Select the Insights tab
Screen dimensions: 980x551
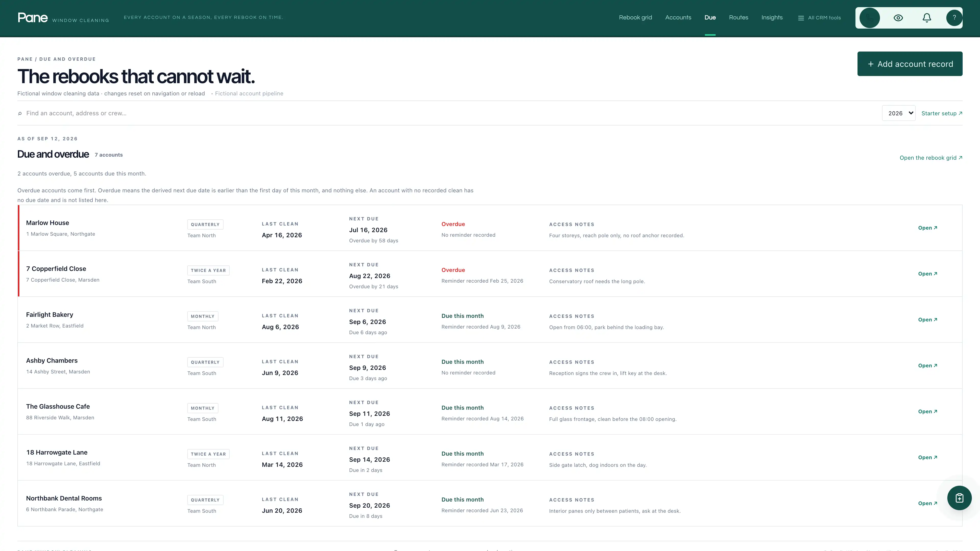click(x=772, y=18)
